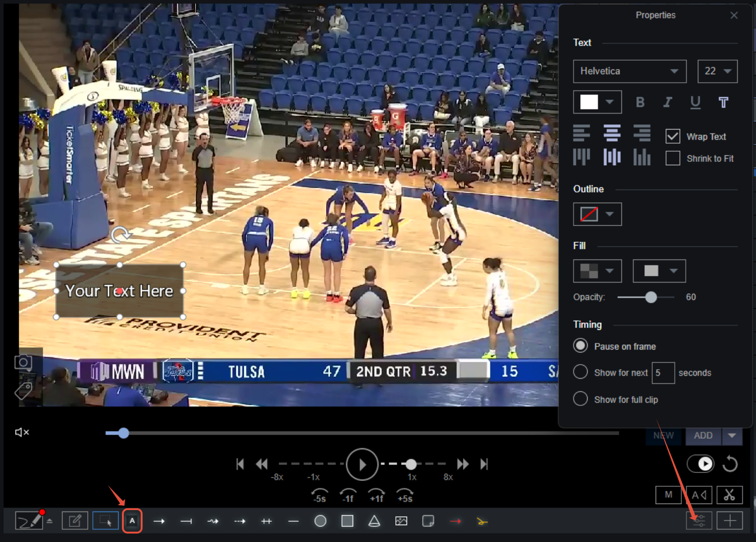Click the seconds duration input field
Viewport: 756px width, 542px height.
click(663, 373)
